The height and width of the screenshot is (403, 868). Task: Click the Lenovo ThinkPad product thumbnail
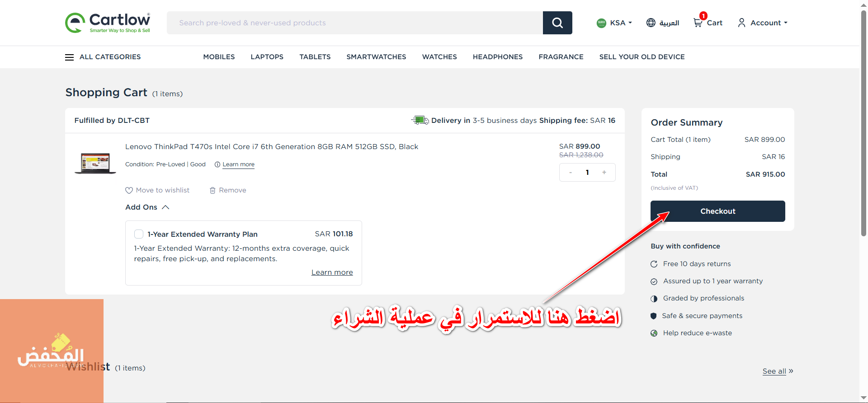[95, 163]
